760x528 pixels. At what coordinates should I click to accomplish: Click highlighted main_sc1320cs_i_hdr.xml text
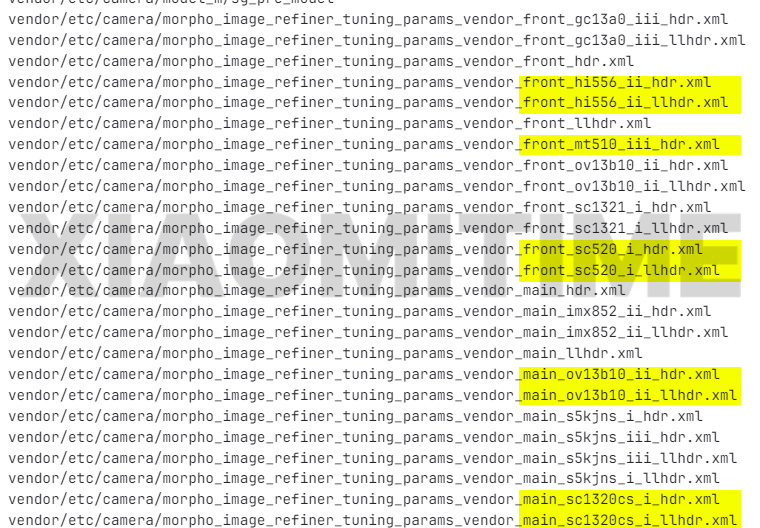[621, 499]
